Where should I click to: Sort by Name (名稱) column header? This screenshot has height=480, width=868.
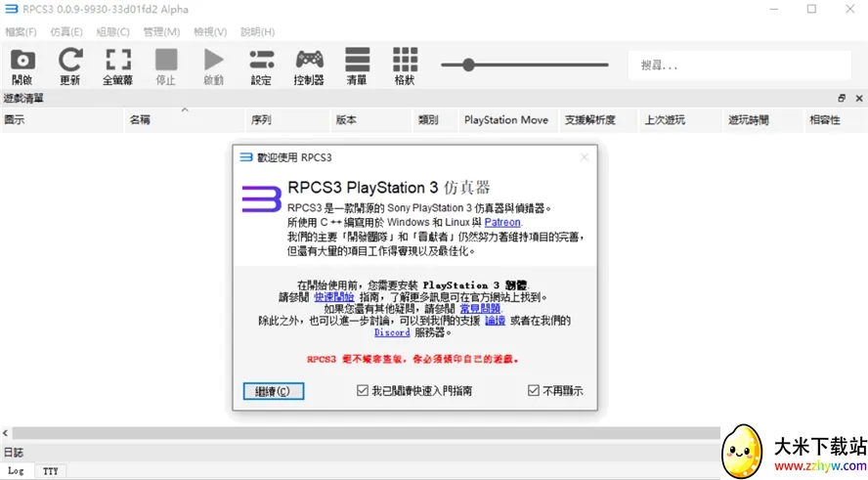[185, 119]
